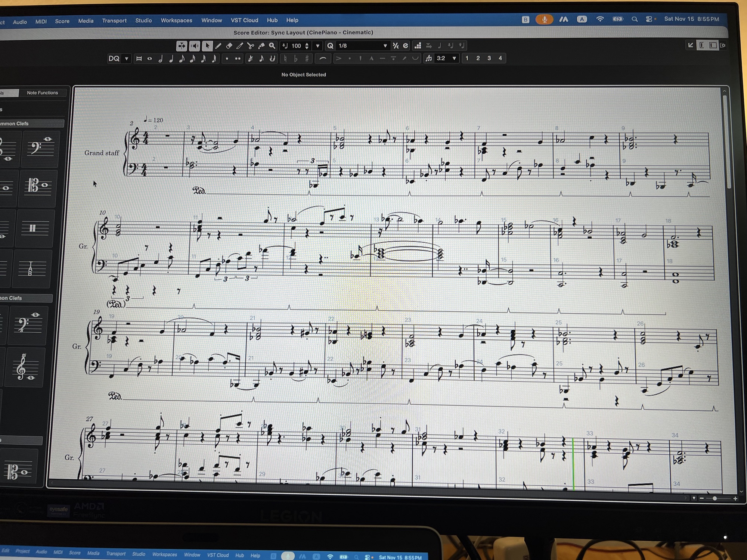747x560 pixels.
Task: Select voice insert button 2
Action: click(x=478, y=58)
